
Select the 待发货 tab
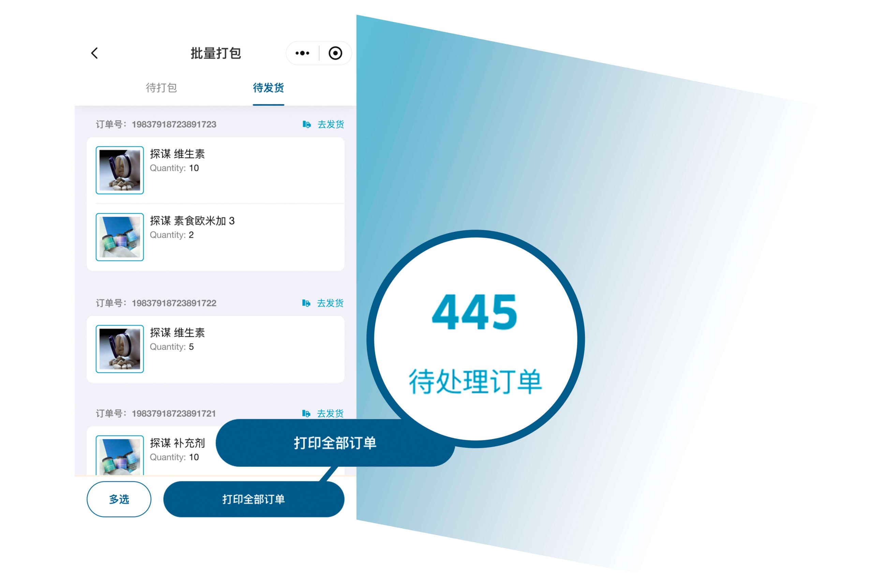click(x=268, y=88)
